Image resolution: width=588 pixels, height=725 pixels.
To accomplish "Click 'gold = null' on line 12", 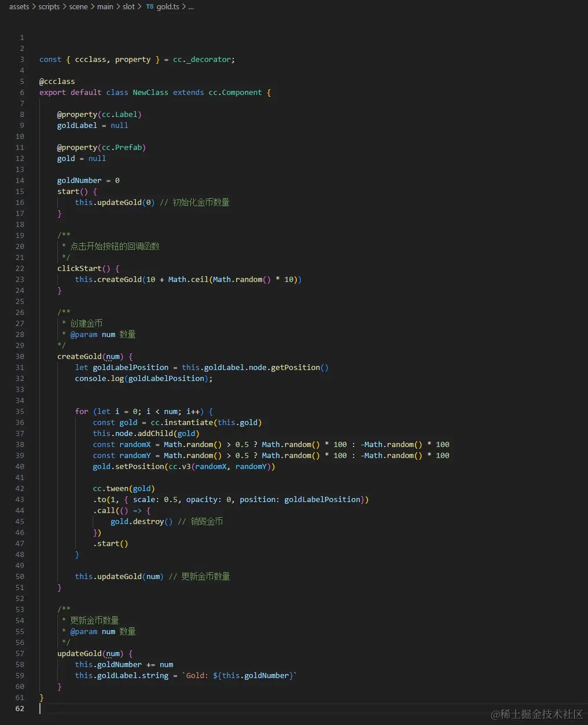I will [x=82, y=159].
